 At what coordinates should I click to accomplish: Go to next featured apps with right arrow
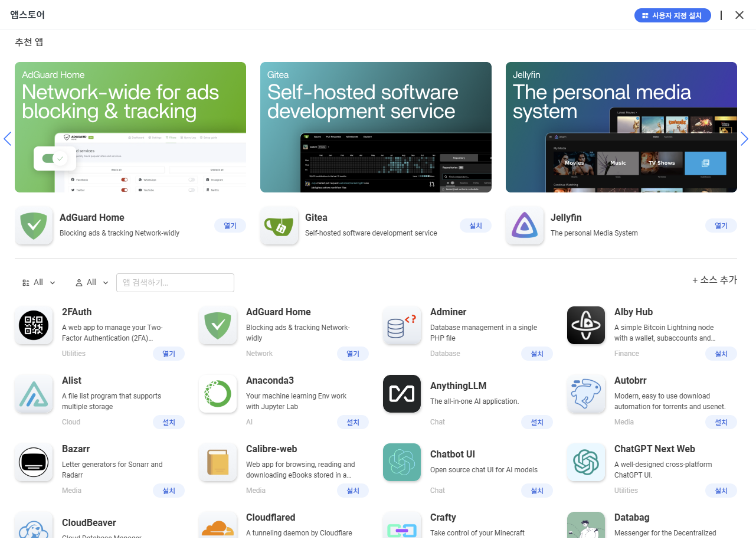(x=744, y=139)
